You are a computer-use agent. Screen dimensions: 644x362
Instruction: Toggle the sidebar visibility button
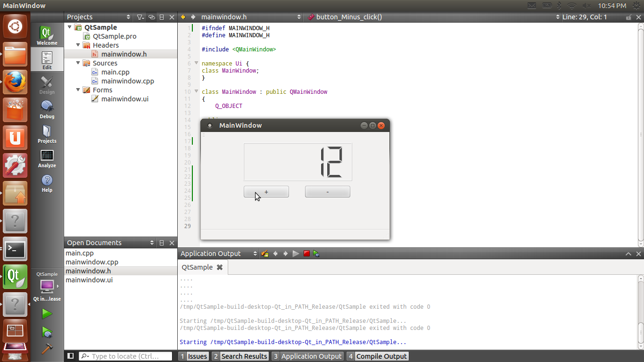pos(70,356)
